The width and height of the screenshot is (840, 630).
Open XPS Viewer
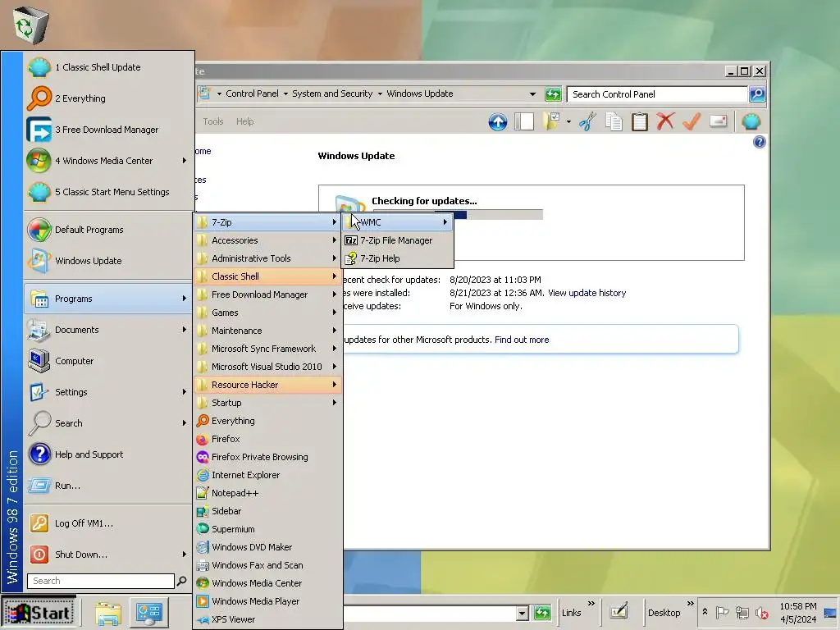tap(268, 619)
